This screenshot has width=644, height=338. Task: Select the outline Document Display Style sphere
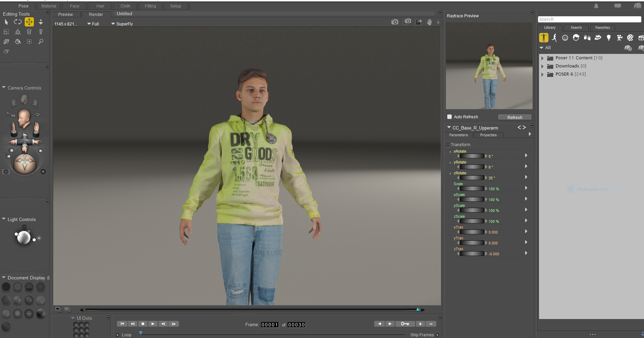click(18, 287)
